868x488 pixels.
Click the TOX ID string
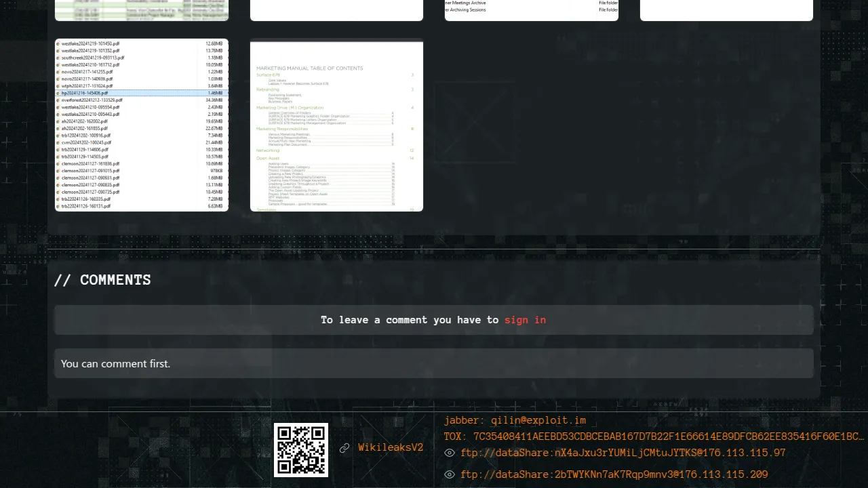[x=654, y=436]
